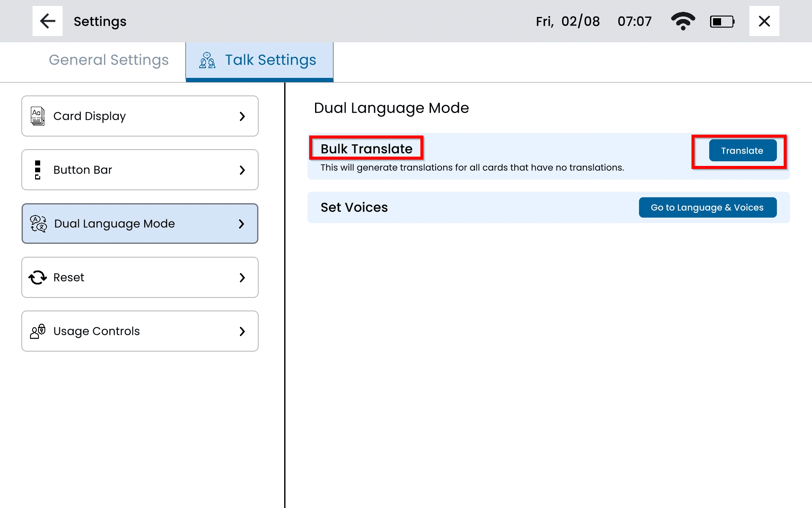Click the time display 07:07
This screenshot has width=812, height=508.
(x=634, y=21)
